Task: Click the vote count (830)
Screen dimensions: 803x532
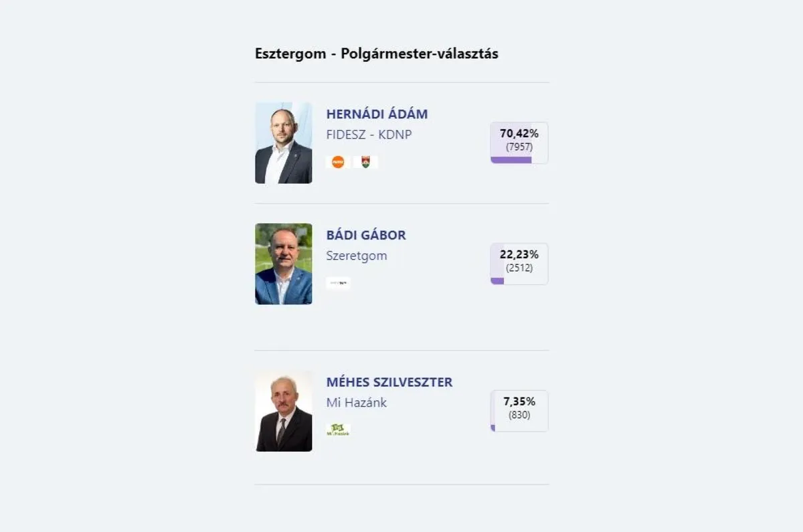Action: coord(519,415)
